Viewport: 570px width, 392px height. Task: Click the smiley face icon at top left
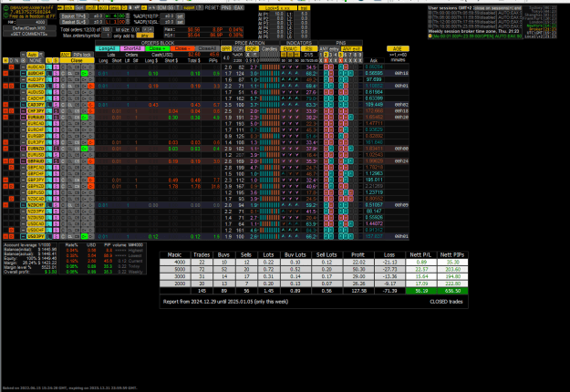5,7
